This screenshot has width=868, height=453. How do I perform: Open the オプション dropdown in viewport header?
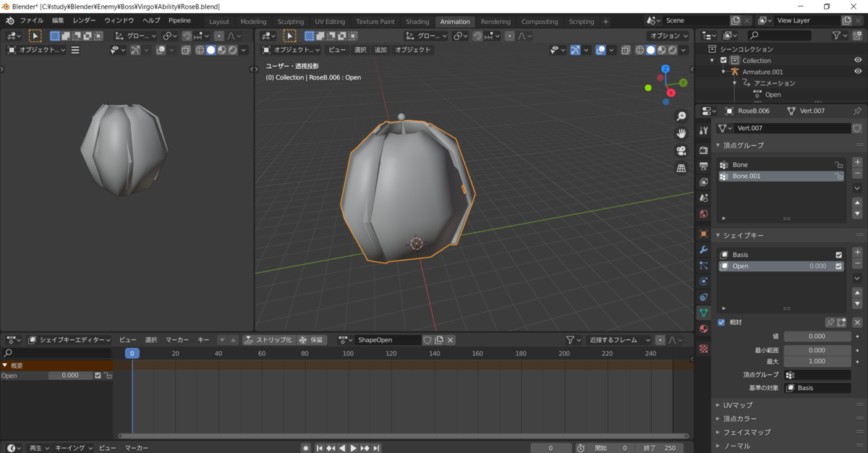668,35
